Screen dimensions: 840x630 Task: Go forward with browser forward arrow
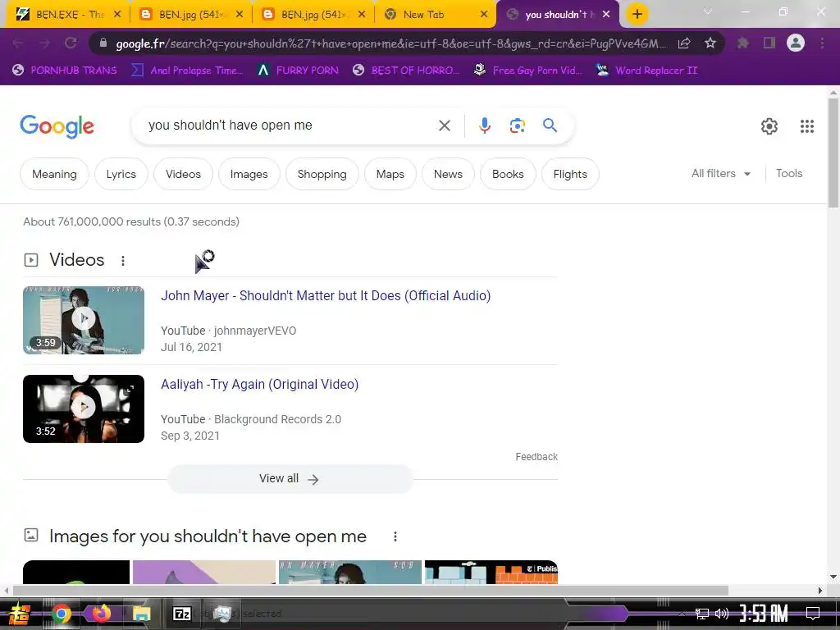tap(44, 43)
